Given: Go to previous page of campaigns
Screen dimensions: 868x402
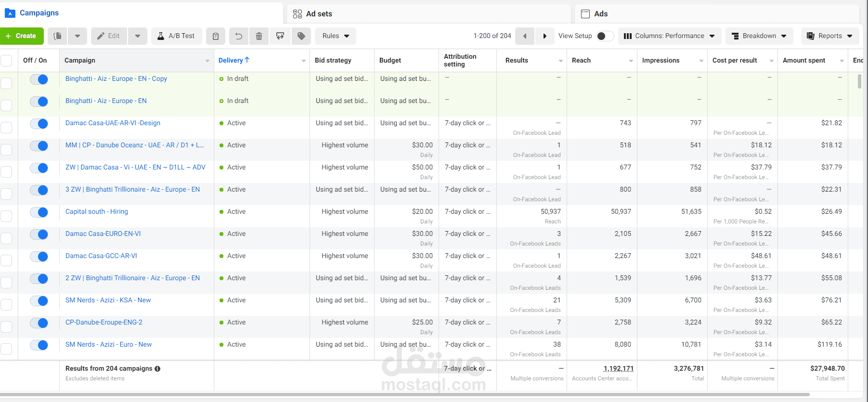Looking at the screenshot, I should pyautogui.click(x=525, y=36).
